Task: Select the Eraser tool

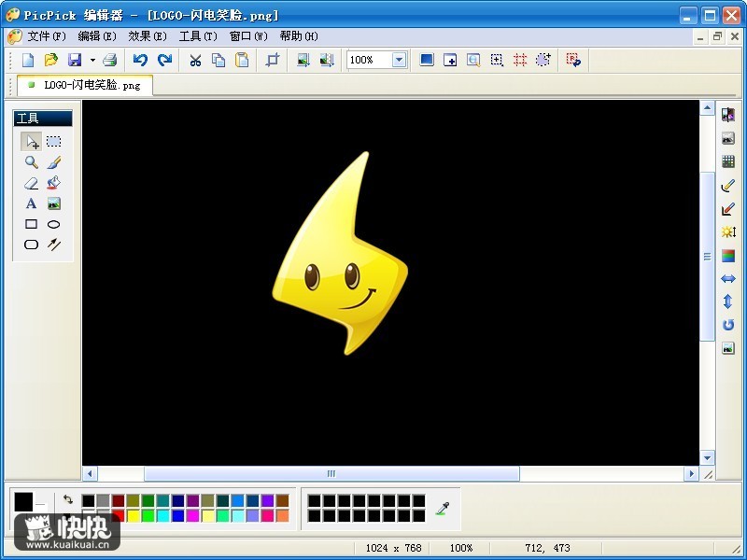Action: (x=32, y=183)
